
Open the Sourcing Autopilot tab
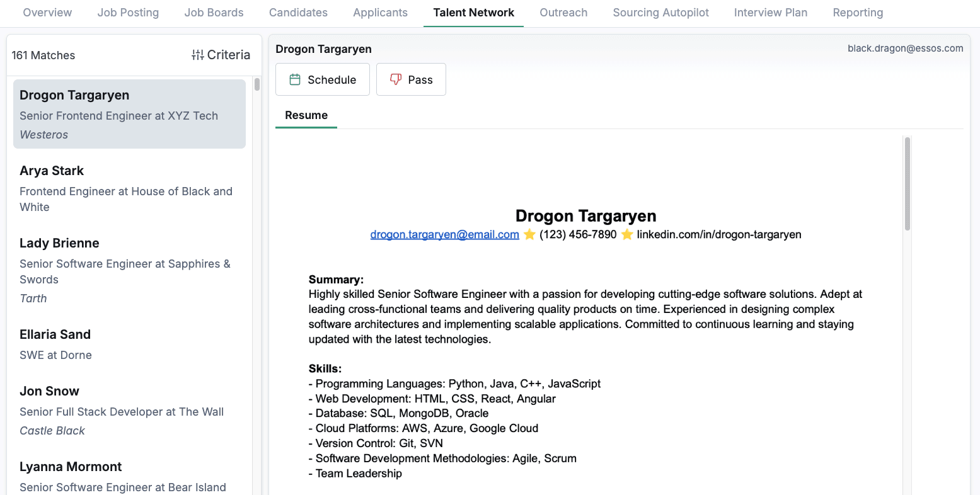[x=660, y=13]
